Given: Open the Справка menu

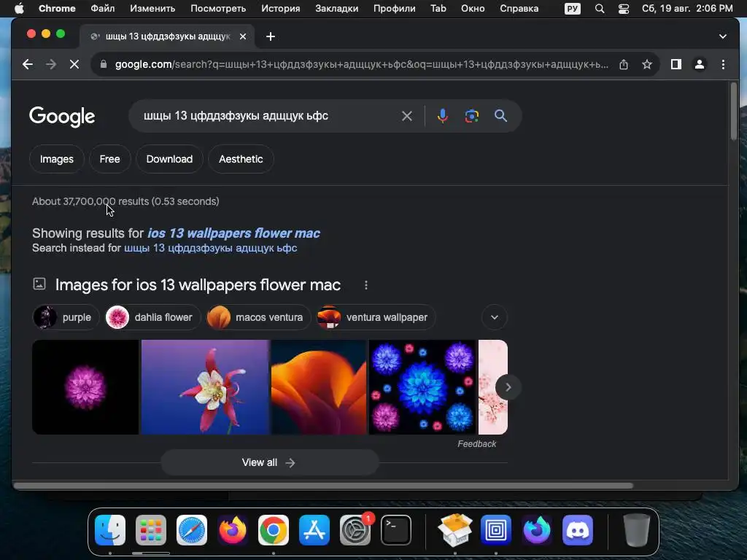Looking at the screenshot, I should (519, 9).
